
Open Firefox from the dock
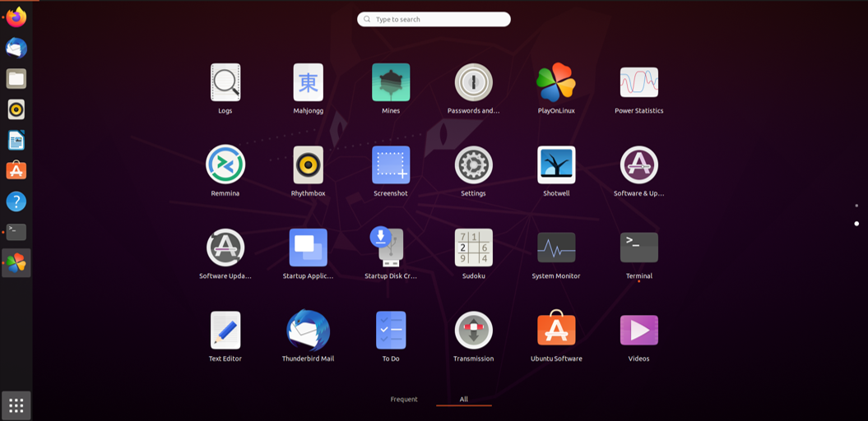coord(16,17)
